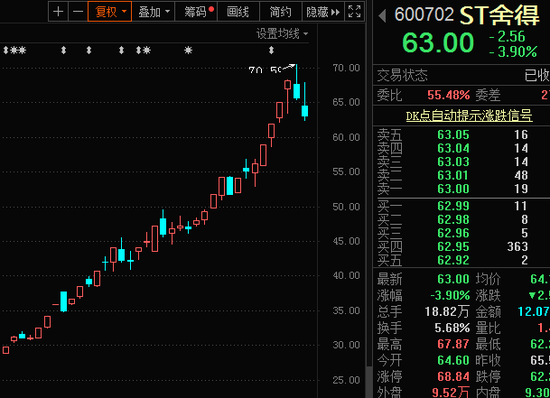
Task: Click the last cyan candlestick on chart
Action: (x=305, y=111)
